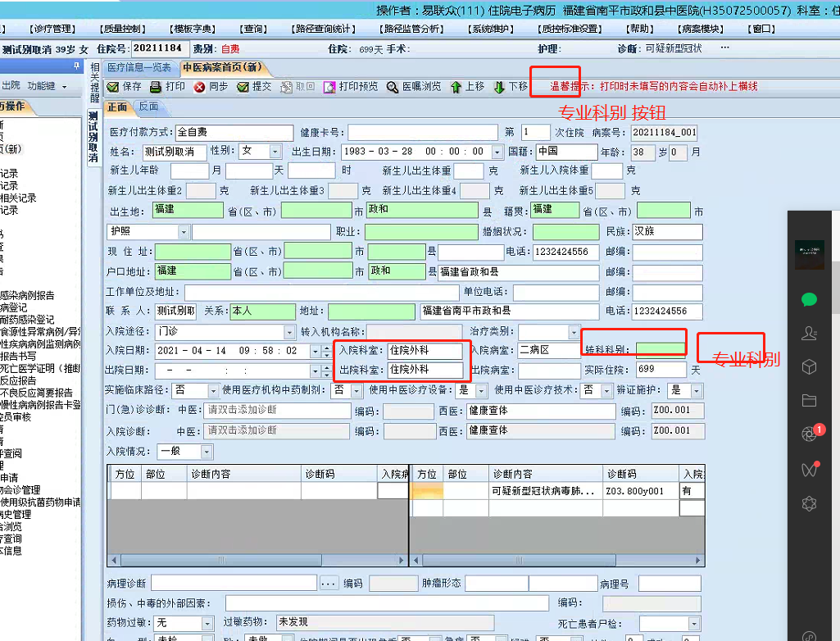Click the 出院日期 spinner down arrow

[x=327, y=374]
